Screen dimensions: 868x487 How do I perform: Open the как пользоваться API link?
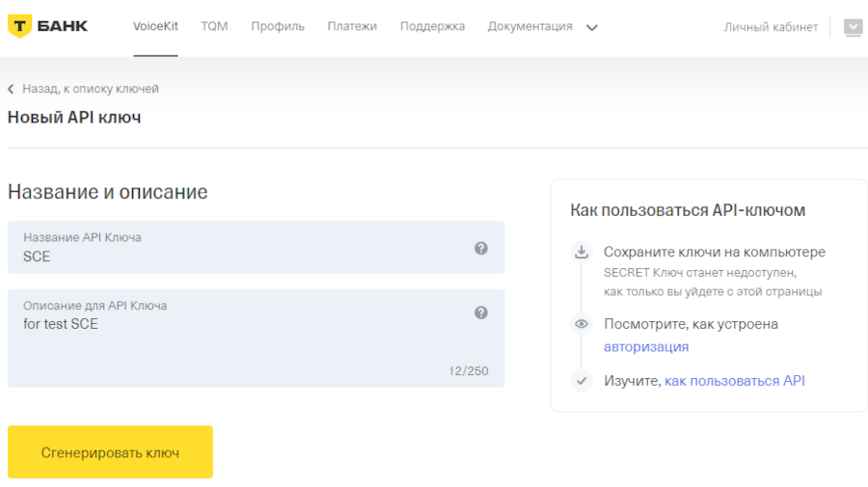click(x=734, y=381)
